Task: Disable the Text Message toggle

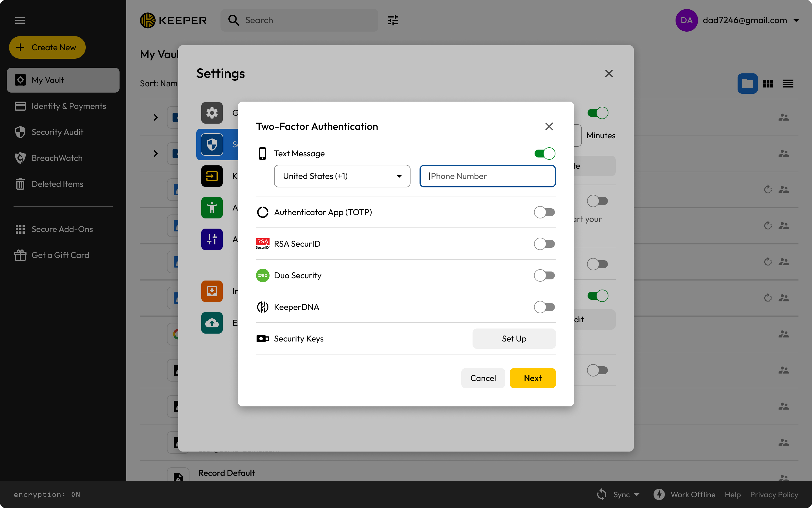Action: coord(545,154)
